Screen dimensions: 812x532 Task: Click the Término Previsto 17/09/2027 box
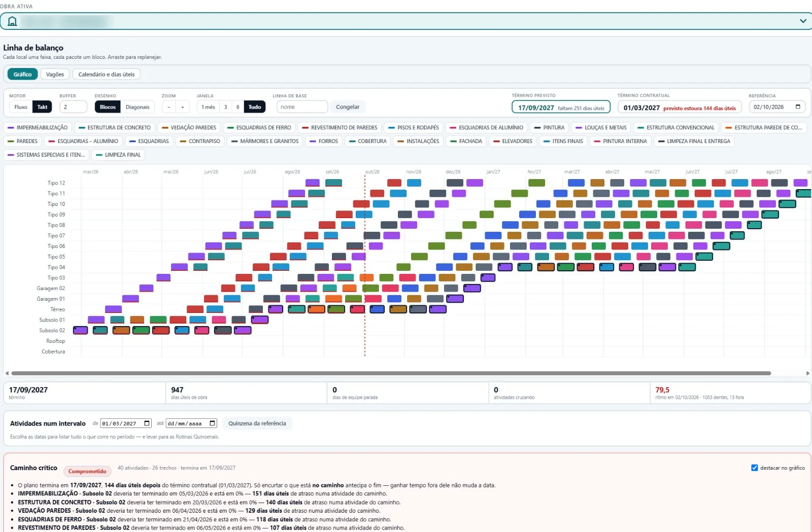(561, 108)
